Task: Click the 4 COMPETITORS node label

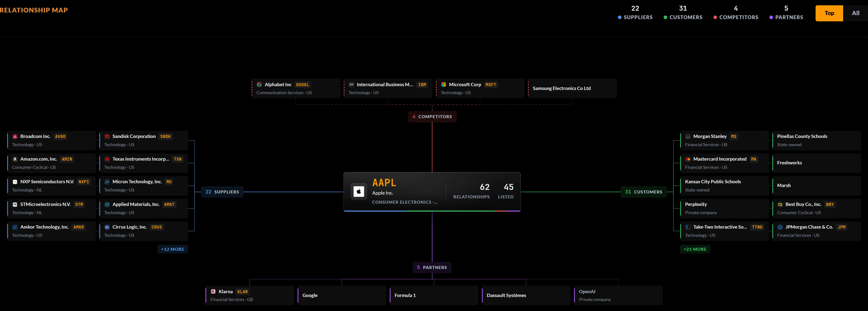Action: (x=432, y=117)
